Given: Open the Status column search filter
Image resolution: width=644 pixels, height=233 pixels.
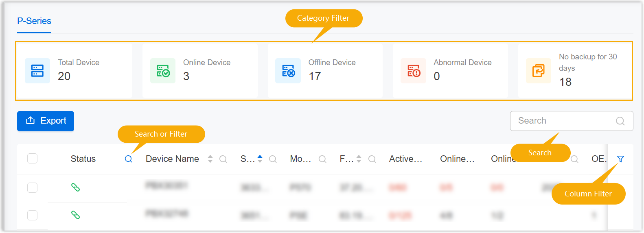Looking at the screenshot, I should pos(128,159).
